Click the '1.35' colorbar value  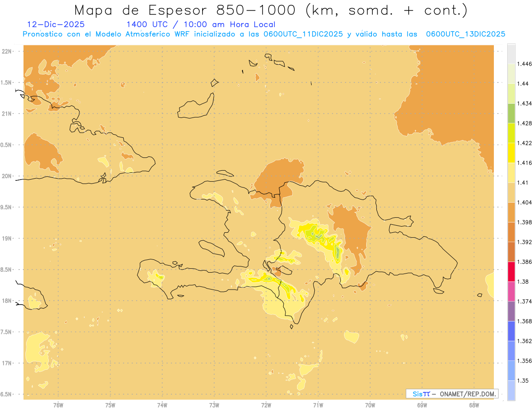click(x=523, y=380)
